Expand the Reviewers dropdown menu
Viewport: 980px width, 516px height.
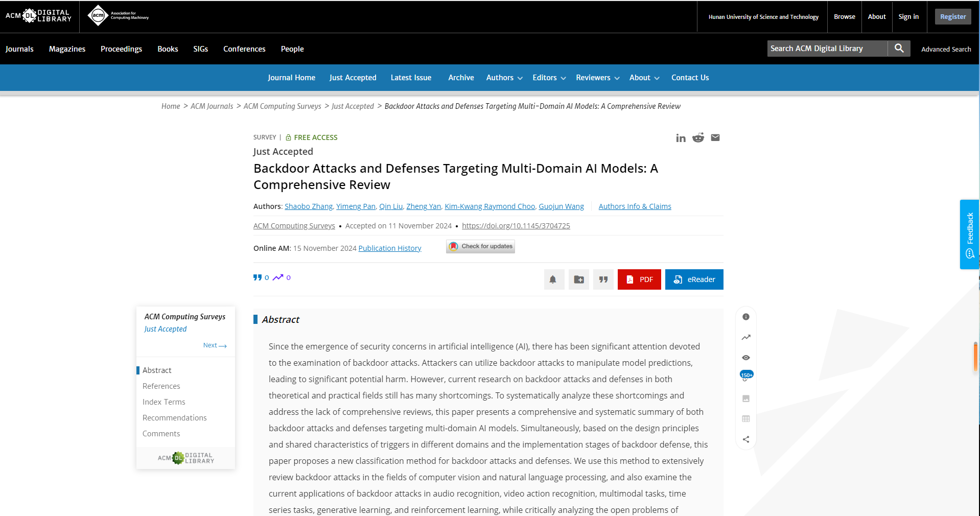coord(598,78)
